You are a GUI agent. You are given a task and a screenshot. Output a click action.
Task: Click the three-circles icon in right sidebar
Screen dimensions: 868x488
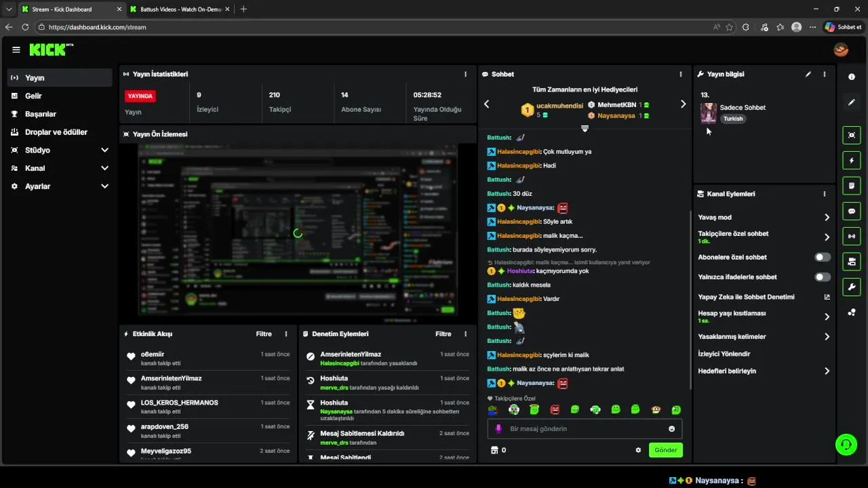(852, 312)
